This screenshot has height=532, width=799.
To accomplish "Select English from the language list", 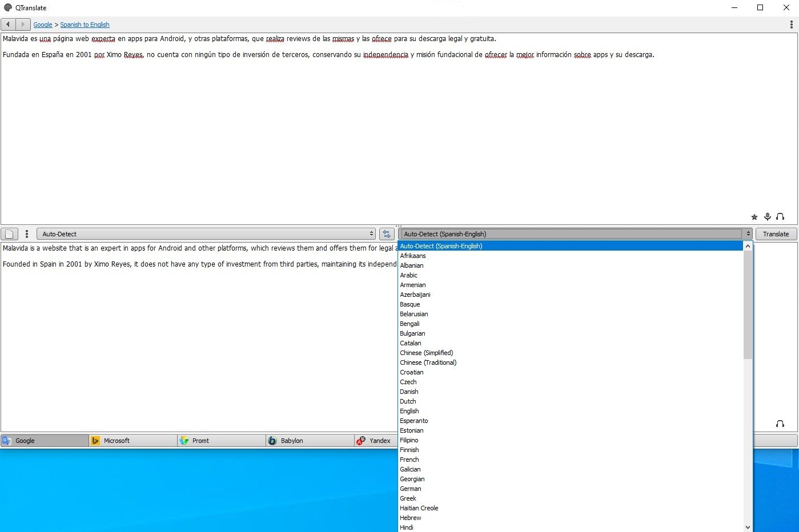I will coord(571,411).
